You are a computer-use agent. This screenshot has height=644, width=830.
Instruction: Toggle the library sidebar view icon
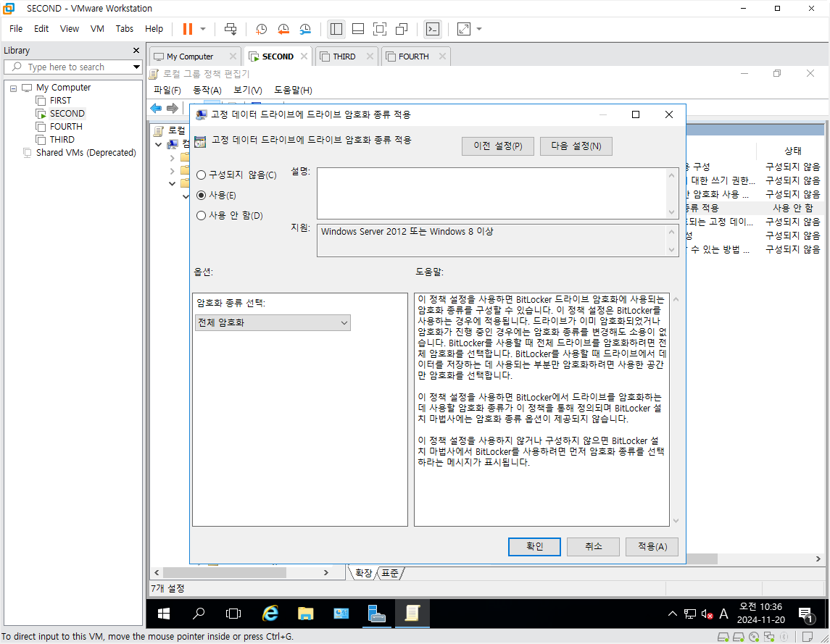click(336, 29)
